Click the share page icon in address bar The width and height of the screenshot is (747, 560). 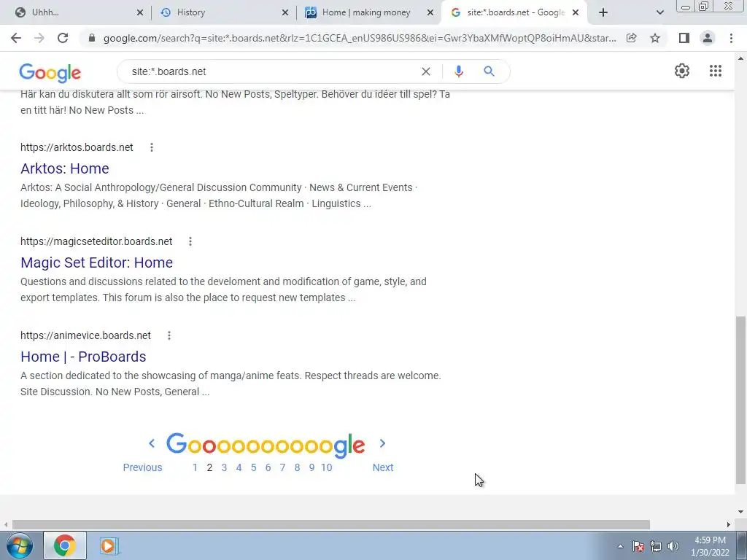click(x=631, y=38)
